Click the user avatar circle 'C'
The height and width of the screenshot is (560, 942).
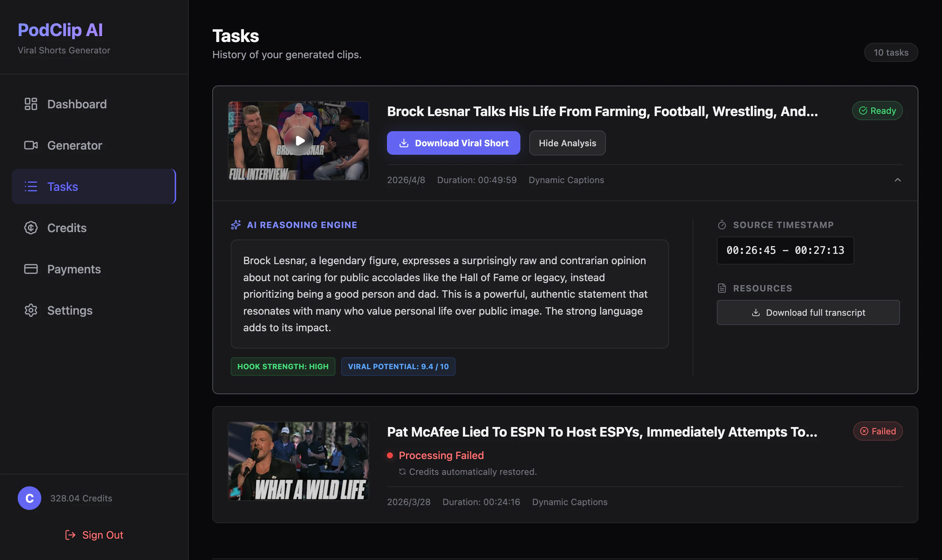click(x=29, y=498)
